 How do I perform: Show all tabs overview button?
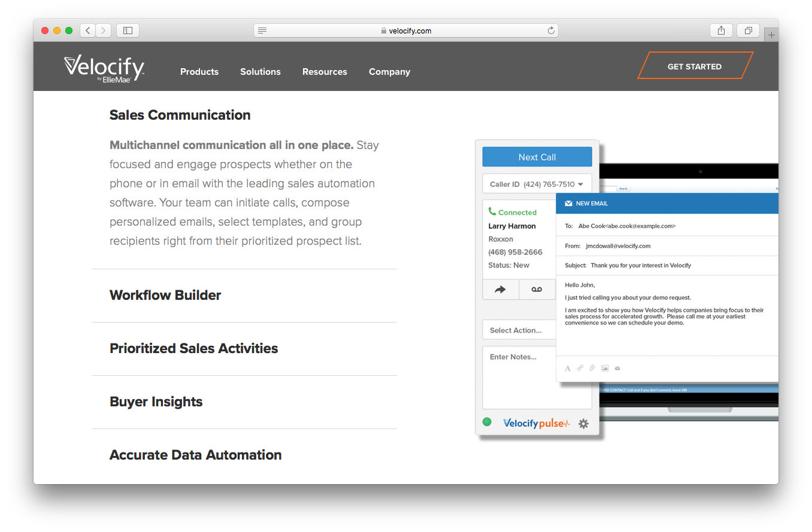point(749,31)
